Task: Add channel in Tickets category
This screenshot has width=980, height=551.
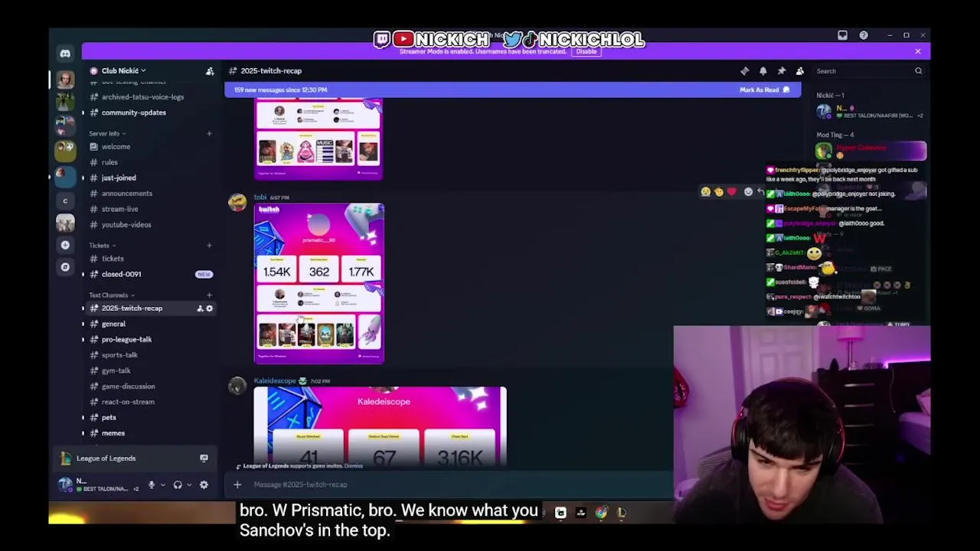Action: [x=209, y=246]
